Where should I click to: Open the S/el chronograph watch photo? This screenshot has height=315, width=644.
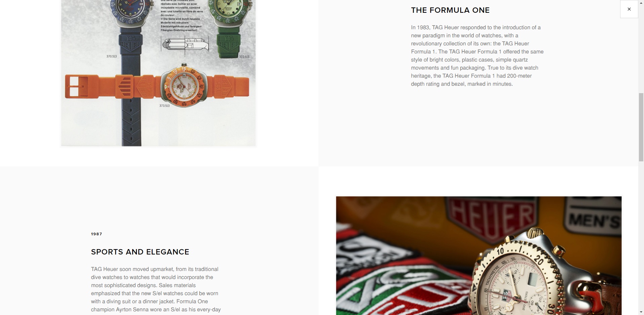(x=479, y=255)
